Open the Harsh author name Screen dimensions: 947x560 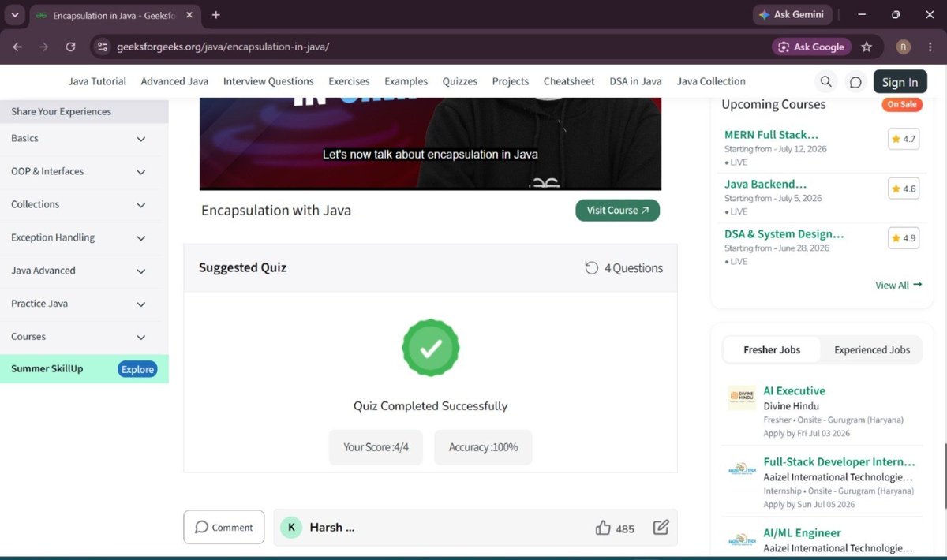click(331, 528)
